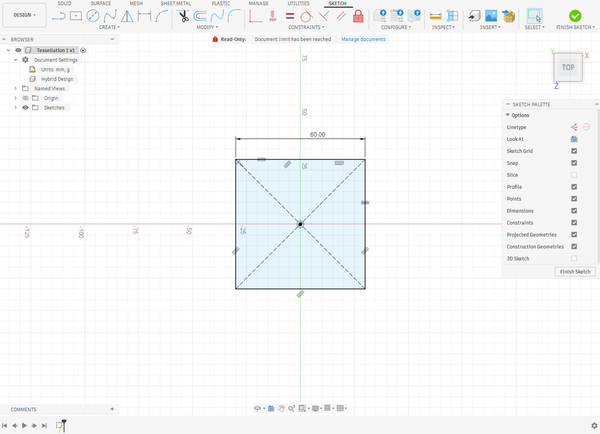This screenshot has width=600, height=434.
Task: Open the INSPECT dropdown menu
Action: tap(443, 27)
